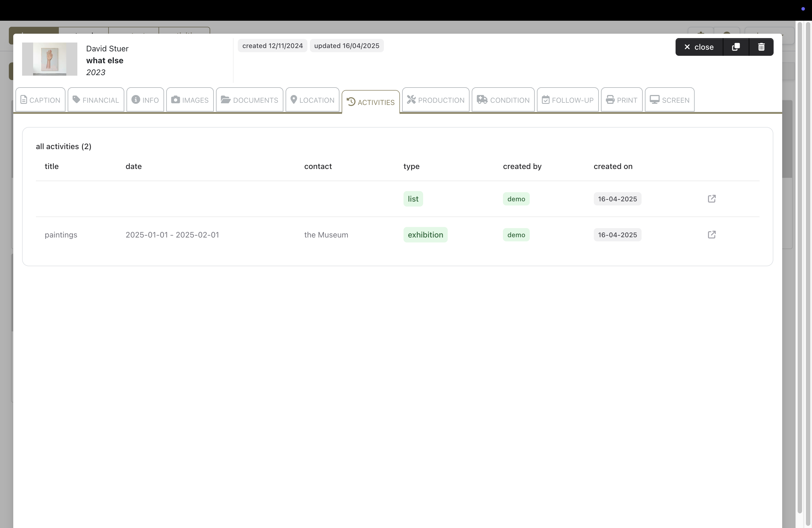This screenshot has height=528, width=812.
Task: Select the Print tab
Action: [622, 100]
